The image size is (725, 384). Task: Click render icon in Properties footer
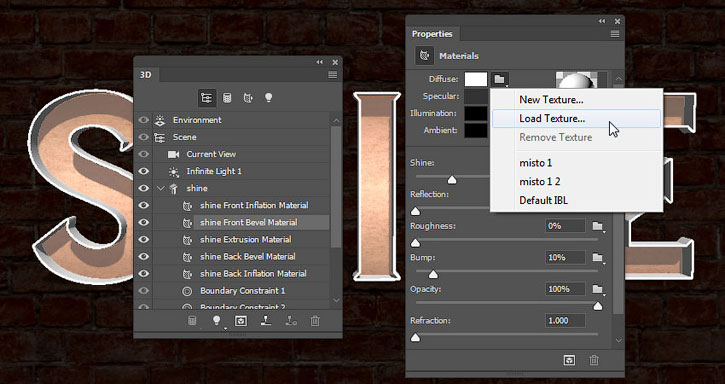(569, 360)
